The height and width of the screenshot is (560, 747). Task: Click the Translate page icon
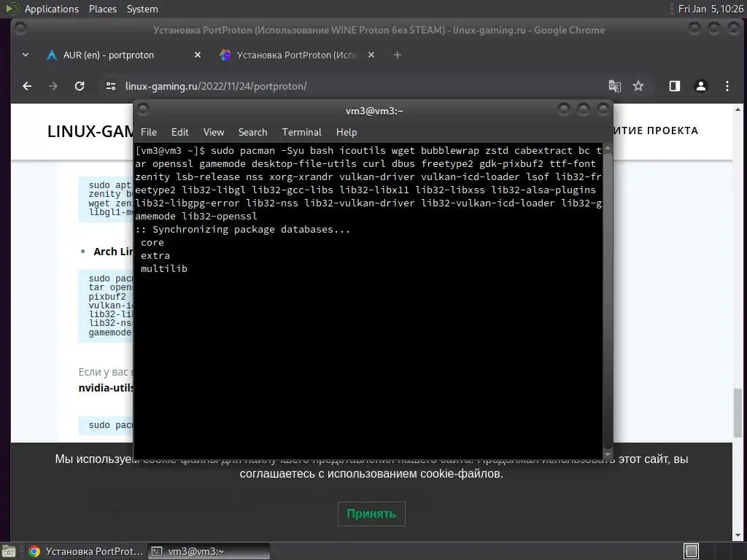[x=614, y=86]
